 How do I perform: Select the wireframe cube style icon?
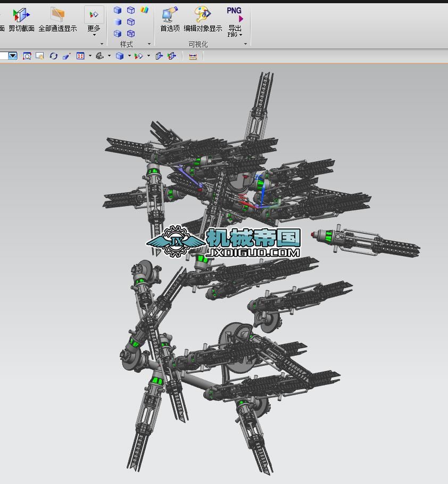(131, 10)
